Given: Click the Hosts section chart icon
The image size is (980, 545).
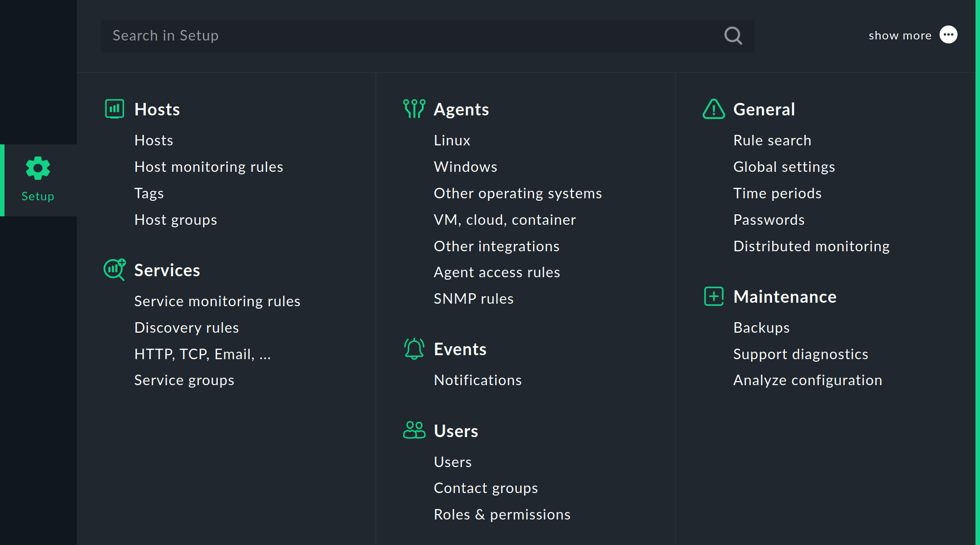Looking at the screenshot, I should click(114, 109).
